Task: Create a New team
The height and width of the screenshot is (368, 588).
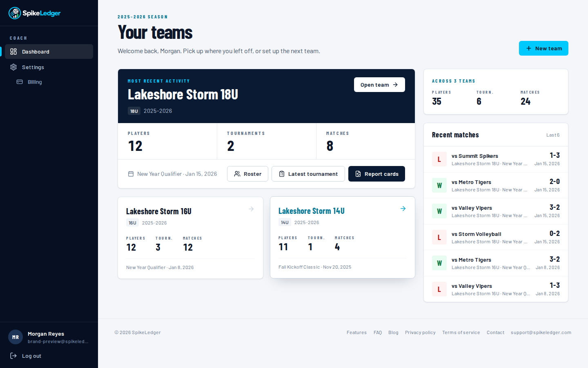Action: tap(543, 48)
